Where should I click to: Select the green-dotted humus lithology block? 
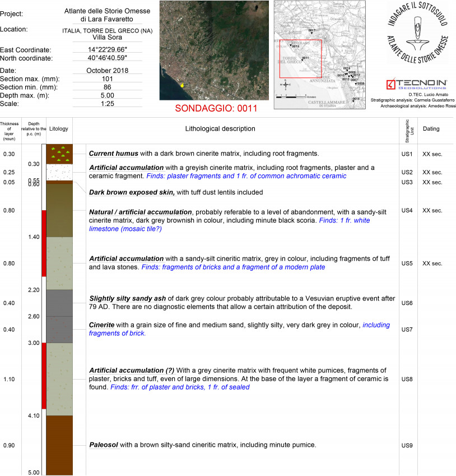(x=59, y=154)
